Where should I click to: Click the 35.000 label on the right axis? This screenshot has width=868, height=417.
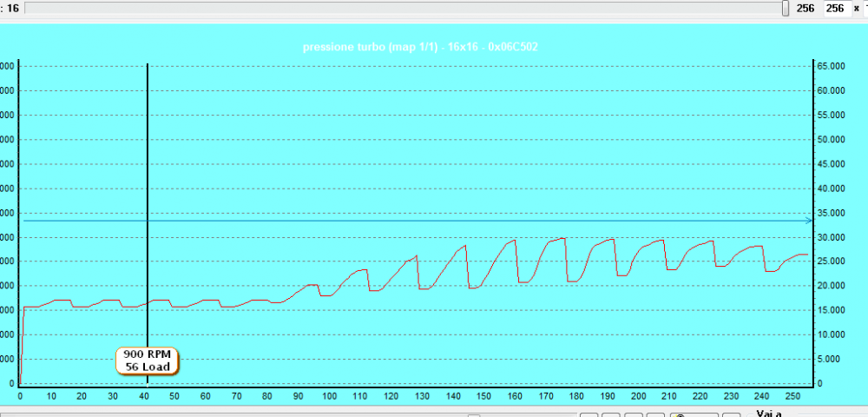pyautogui.click(x=831, y=213)
